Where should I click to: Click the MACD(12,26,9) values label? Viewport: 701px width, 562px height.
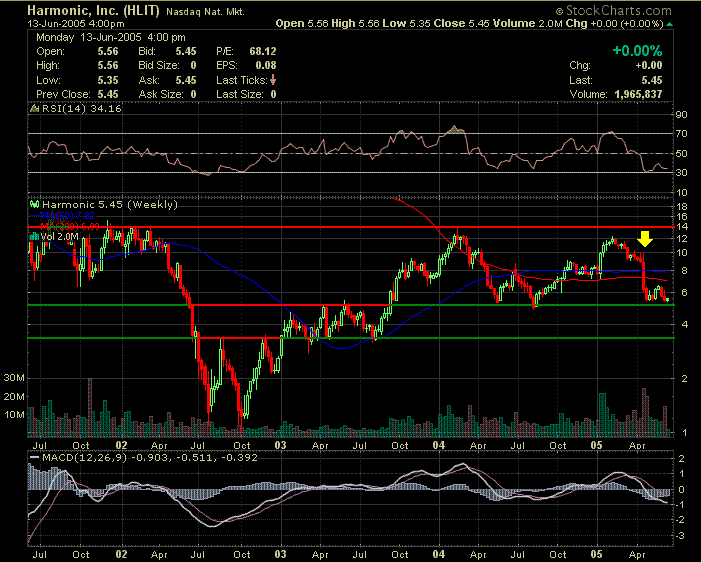[150, 458]
